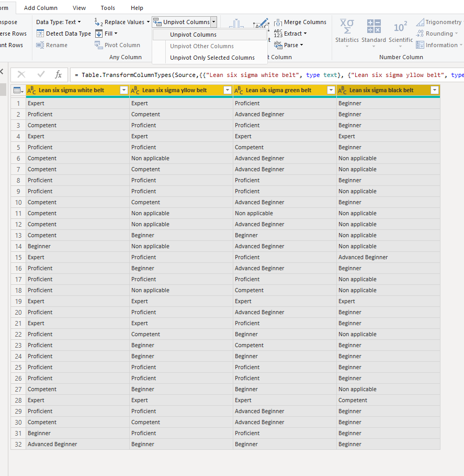Open the Help tab
464x476 pixels.
[x=137, y=8]
